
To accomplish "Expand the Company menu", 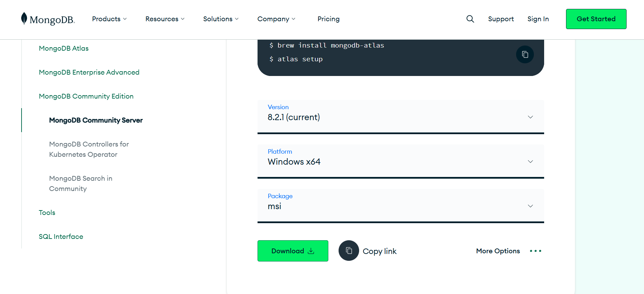I will [276, 19].
